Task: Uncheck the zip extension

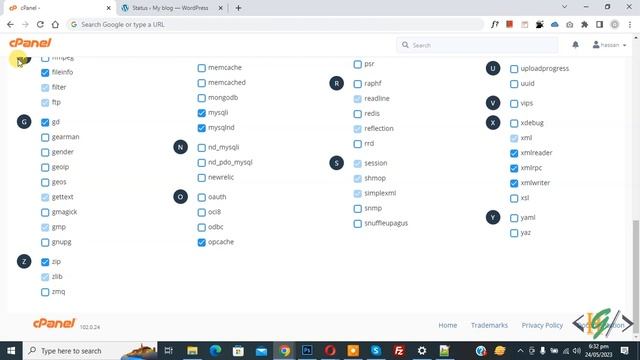Action: pos(45,262)
